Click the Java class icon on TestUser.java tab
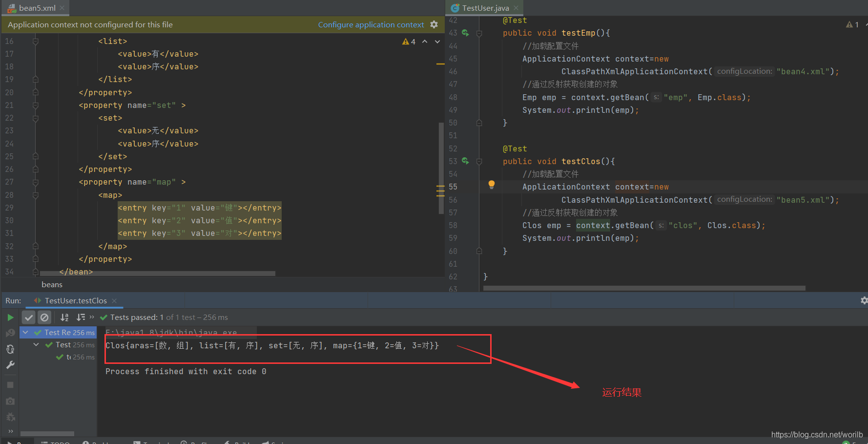 tap(455, 8)
